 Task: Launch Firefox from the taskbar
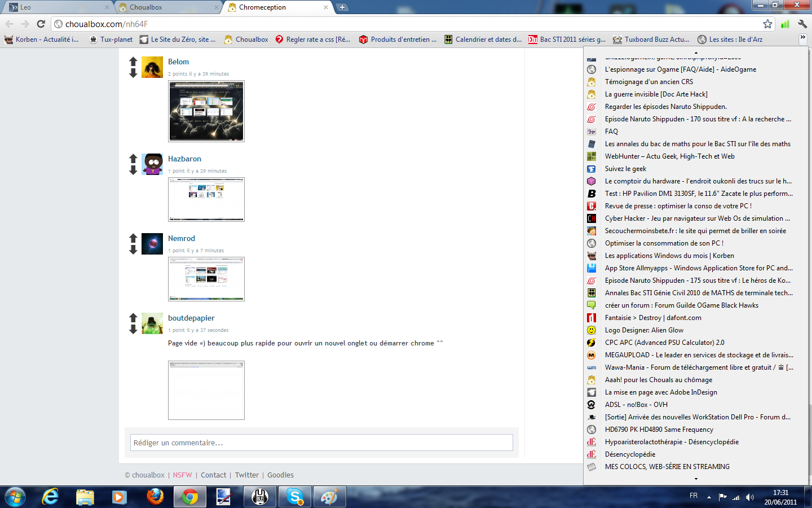point(155,497)
